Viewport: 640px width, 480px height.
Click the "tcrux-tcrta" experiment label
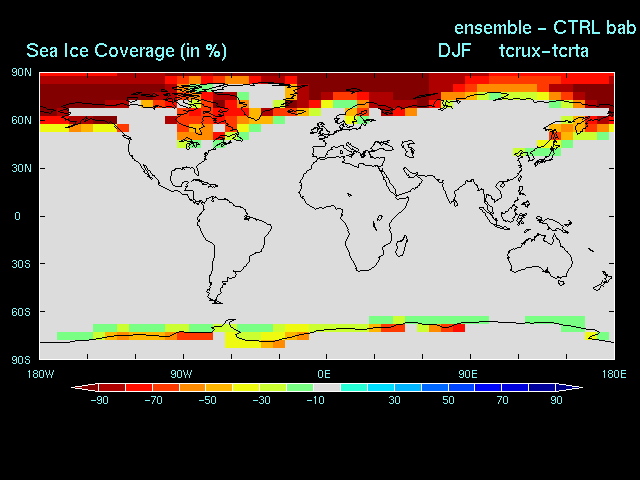coord(544,51)
